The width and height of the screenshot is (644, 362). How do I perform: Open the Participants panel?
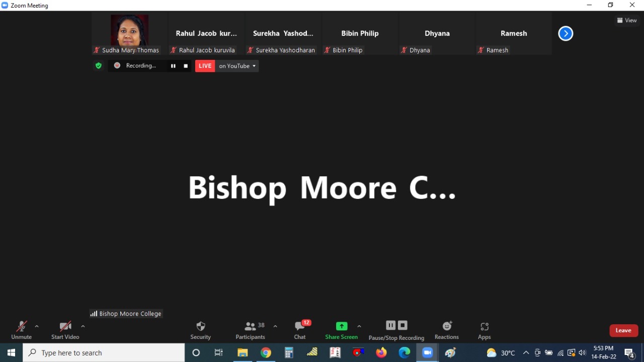250,330
